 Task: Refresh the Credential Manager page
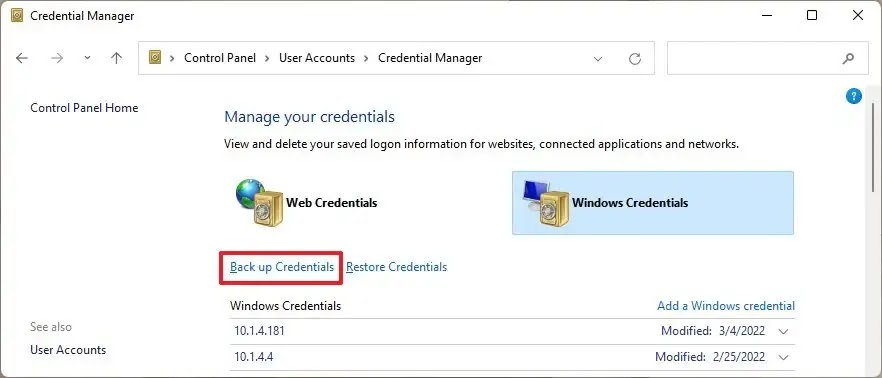click(x=635, y=58)
